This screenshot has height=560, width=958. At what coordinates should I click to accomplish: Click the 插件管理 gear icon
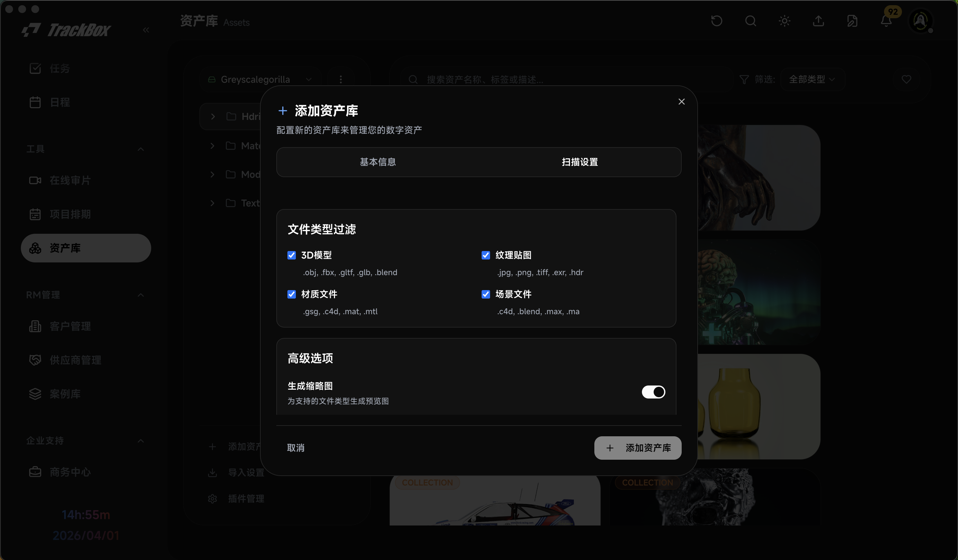point(212,499)
